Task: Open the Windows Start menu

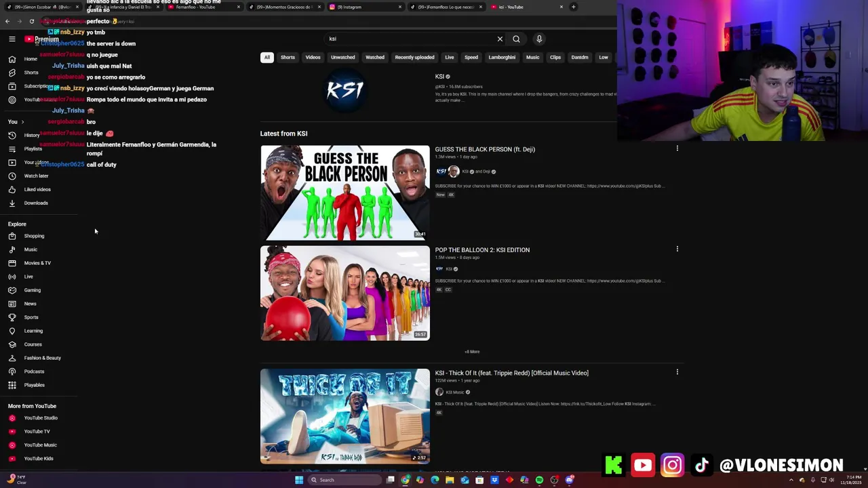Action: [298, 480]
